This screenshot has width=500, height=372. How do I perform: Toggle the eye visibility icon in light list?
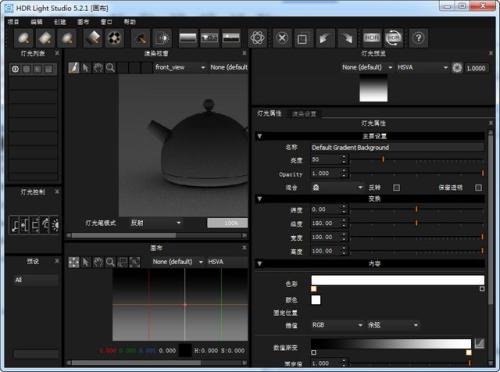(15, 69)
